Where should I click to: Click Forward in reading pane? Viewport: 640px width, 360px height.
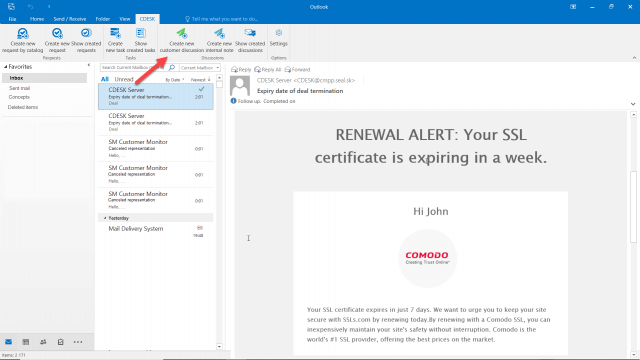point(298,69)
